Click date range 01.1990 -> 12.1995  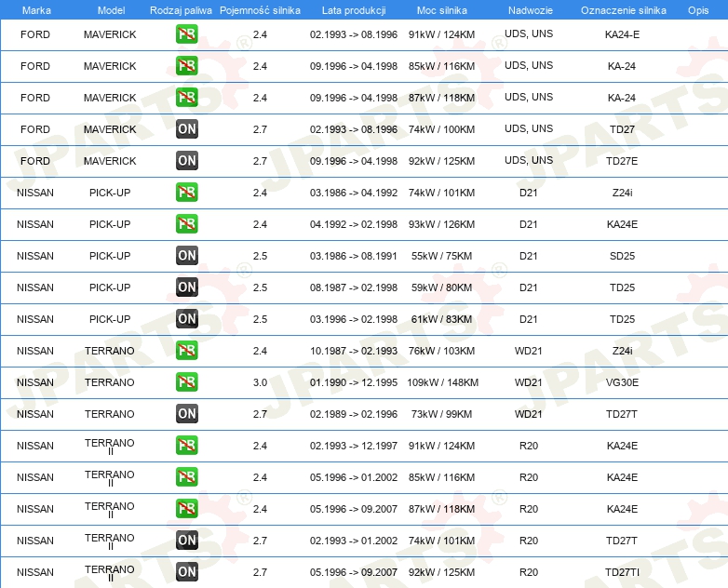click(x=354, y=382)
